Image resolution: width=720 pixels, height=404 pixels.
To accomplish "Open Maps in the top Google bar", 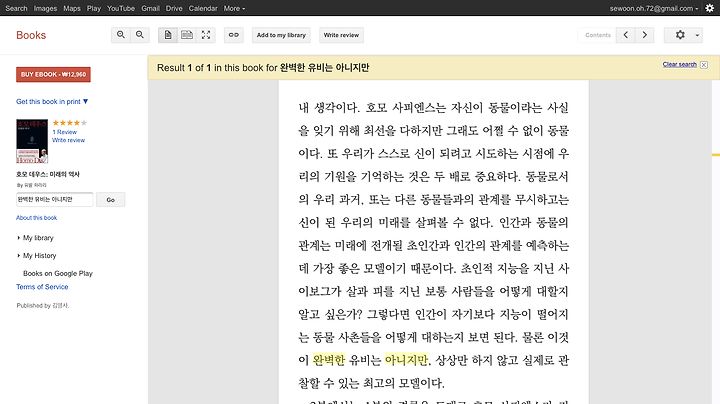I will [x=72, y=8].
